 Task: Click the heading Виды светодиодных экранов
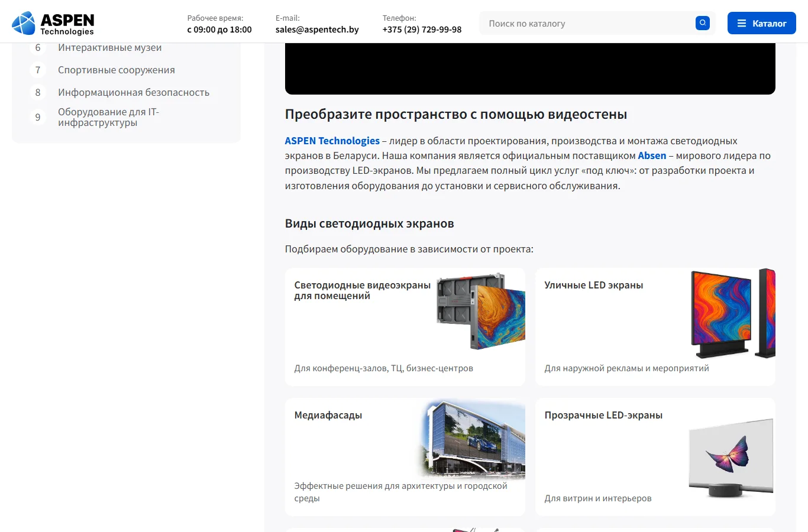tap(370, 223)
